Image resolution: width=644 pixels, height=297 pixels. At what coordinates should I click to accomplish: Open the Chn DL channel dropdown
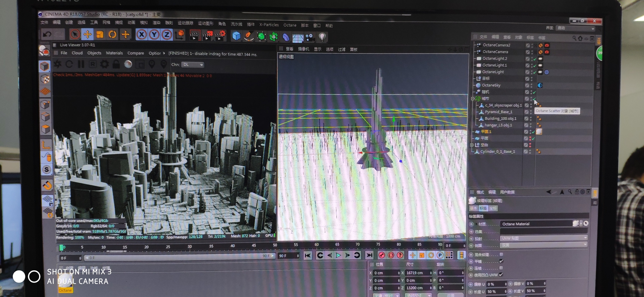point(193,65)
